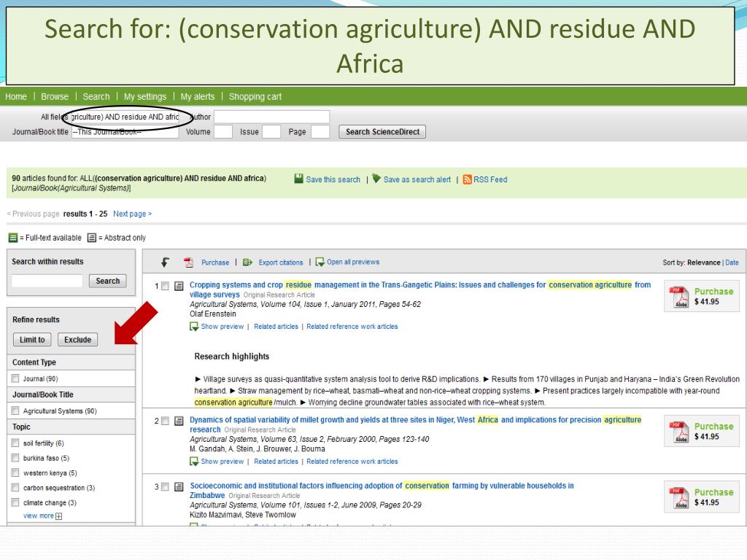Image resolution: width=747 pixels, height=560 pixels.
Task: Click Adobe PDF icon for millet growth article
Action: click(x=679, y=432)
